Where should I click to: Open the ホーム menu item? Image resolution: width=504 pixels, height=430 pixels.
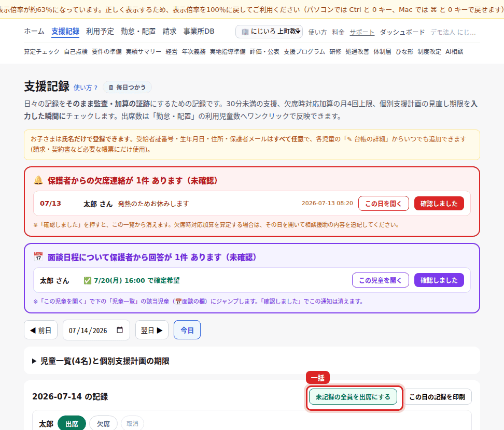coord(34,31)
